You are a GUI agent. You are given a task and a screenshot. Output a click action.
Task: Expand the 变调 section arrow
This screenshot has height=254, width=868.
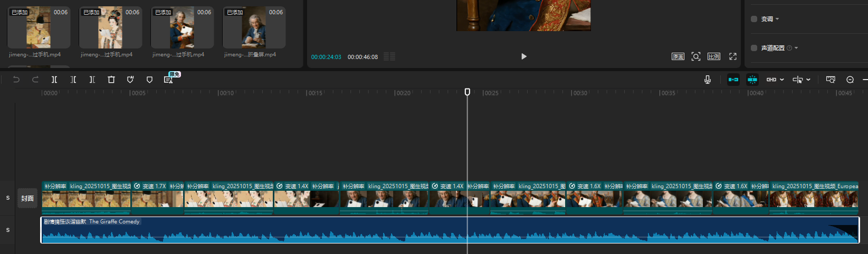777,19
